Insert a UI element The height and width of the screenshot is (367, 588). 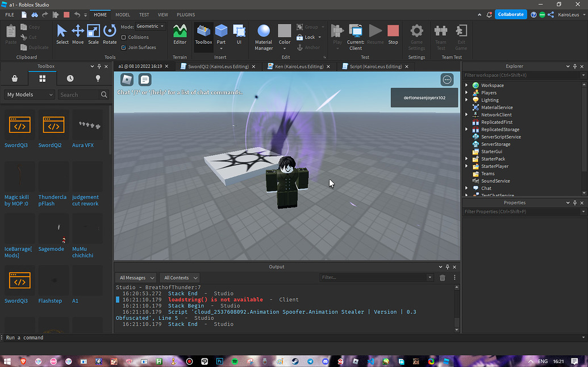tap(239, 34)
